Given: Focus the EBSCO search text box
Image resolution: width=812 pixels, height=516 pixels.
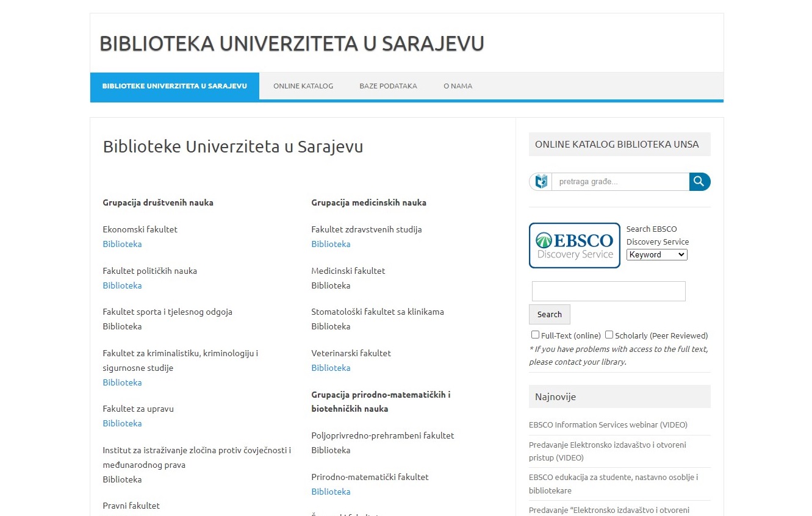Looking at the screenshot, I should (608, 291).
